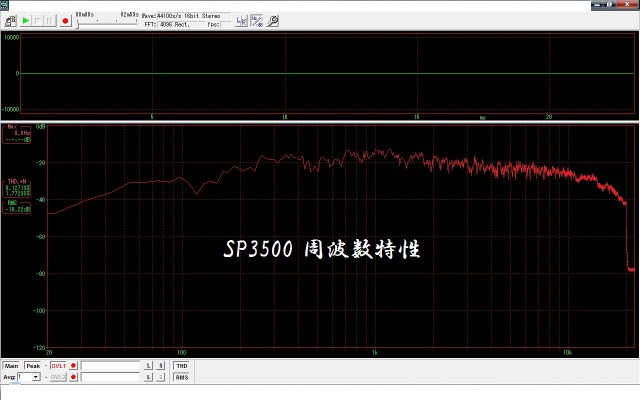Load overlay with OVL2 row L button
640x400 pixels.
[149, 377]
